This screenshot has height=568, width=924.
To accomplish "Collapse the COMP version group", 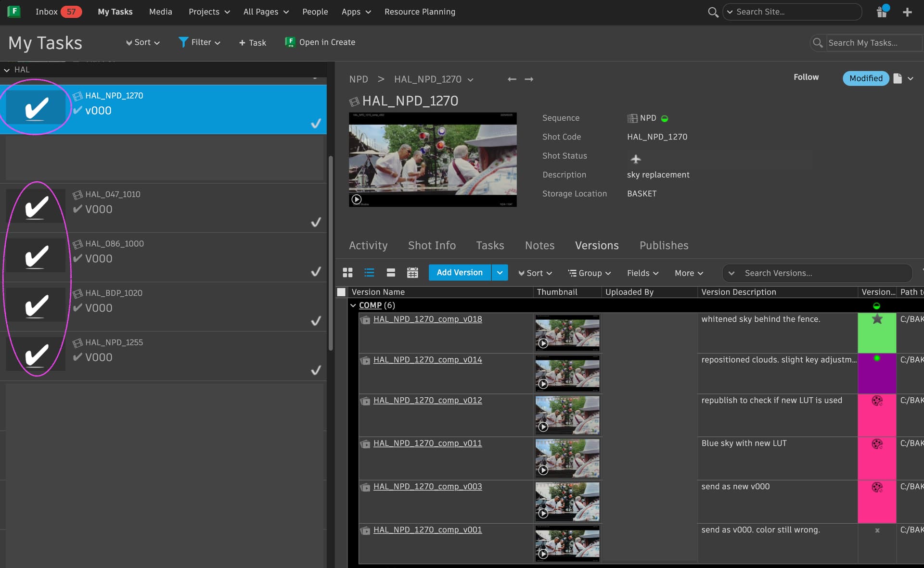I will (x=353, y=305).
